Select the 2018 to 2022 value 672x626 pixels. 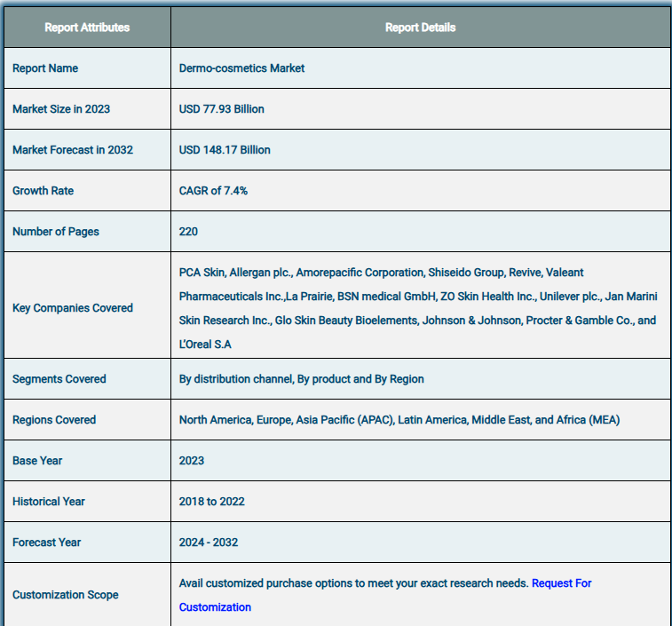coord(211,501)
